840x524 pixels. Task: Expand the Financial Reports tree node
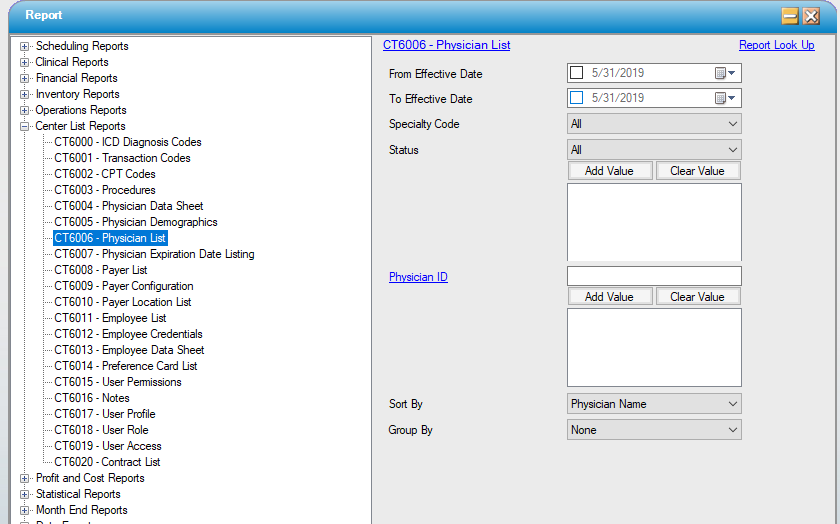[25, 78]
